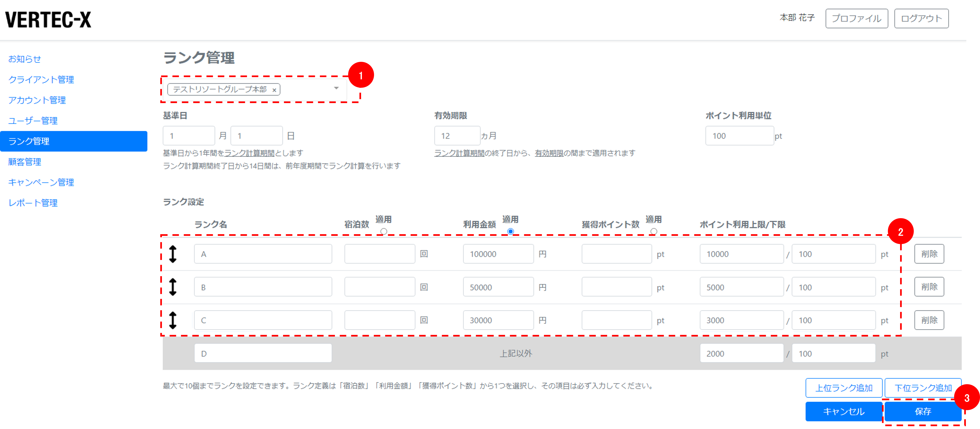Click the 宿泊数 field for rank A

[x=380, y=254]
